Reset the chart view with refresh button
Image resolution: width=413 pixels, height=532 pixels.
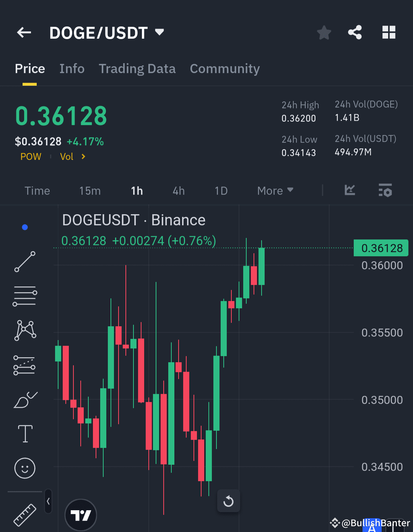point(228,501)
